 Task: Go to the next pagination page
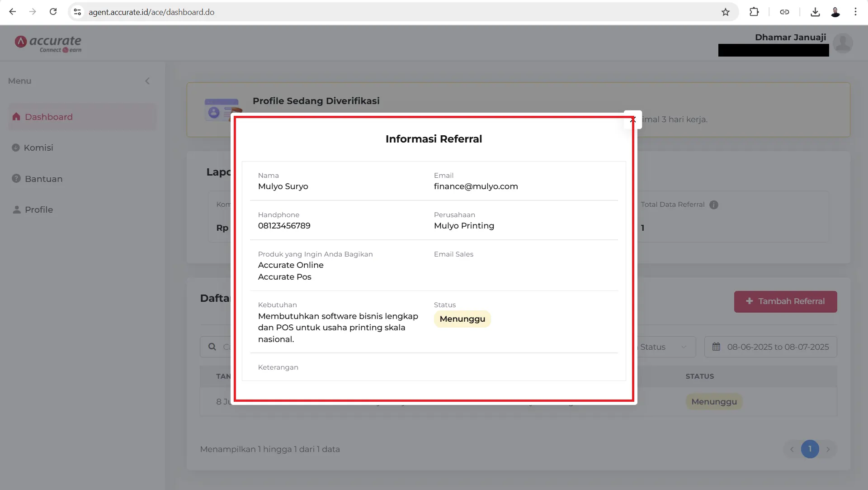pyautogui.click(x=828, y=449)
